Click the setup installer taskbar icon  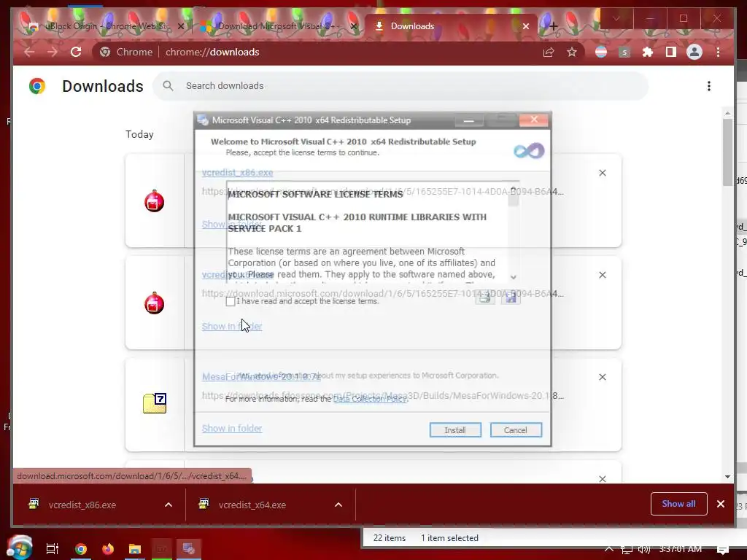189,549
